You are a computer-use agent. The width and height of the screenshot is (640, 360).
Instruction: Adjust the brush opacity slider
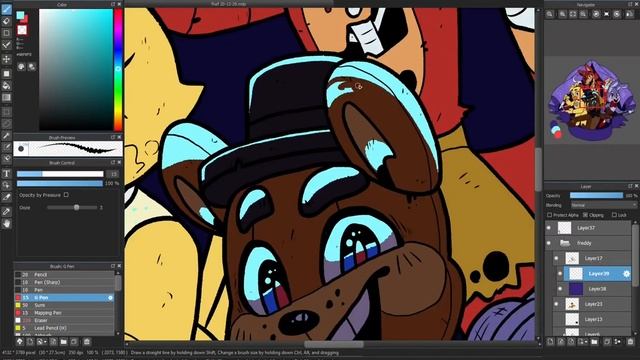60,184
